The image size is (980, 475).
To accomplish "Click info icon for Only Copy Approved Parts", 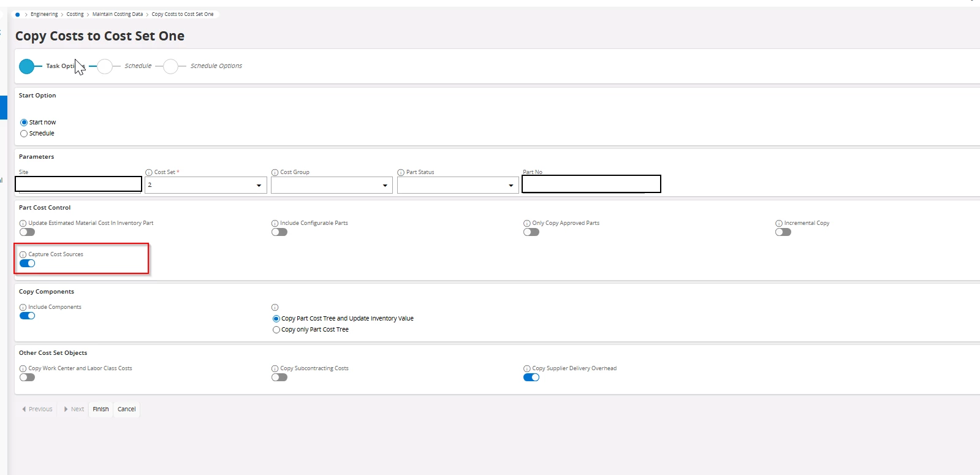I will click(x=527, y=224).
